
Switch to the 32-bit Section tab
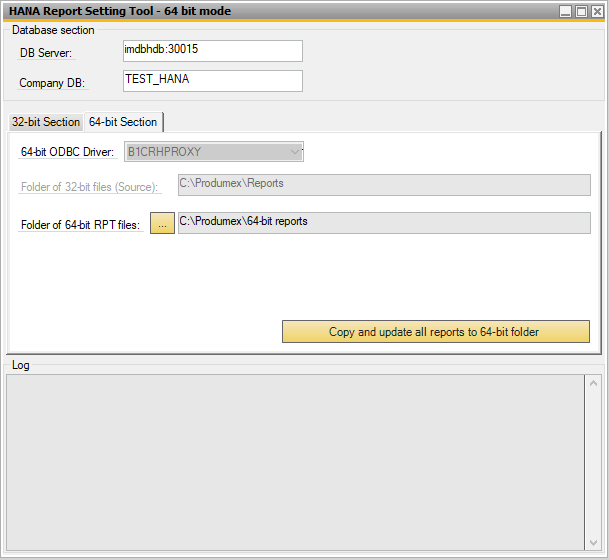pyautogui.click(x=45, y=122)
